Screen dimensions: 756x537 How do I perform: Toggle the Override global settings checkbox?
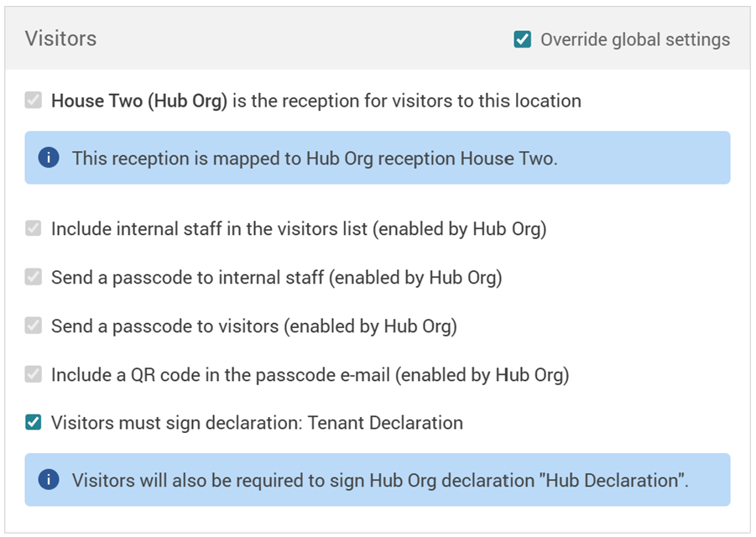coord(523,39)
